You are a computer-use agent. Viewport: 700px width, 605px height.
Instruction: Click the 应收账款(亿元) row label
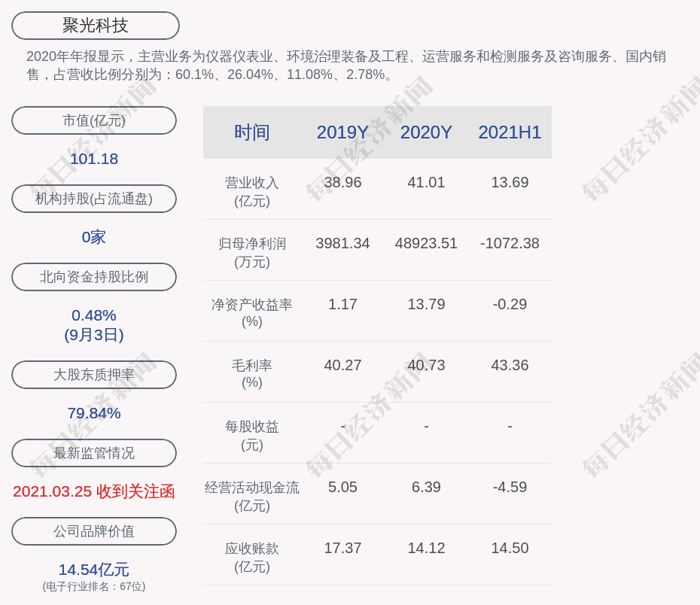252,558
